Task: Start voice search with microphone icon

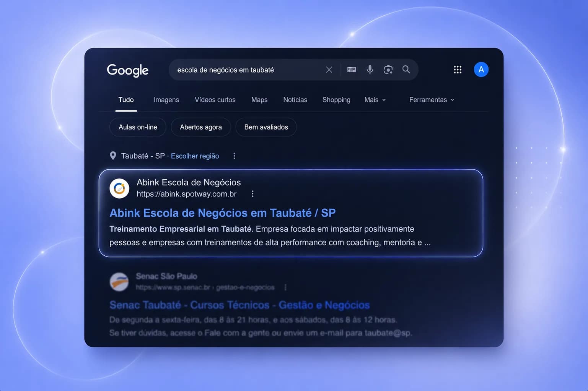Action: (370, 70)
